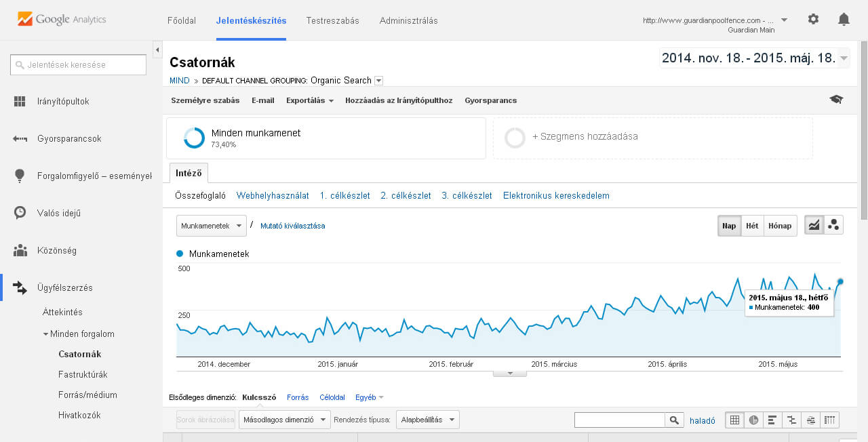Go to the Jelentéskészítés tab
This screenshot has width=868, height=442.
coord(251,20)
